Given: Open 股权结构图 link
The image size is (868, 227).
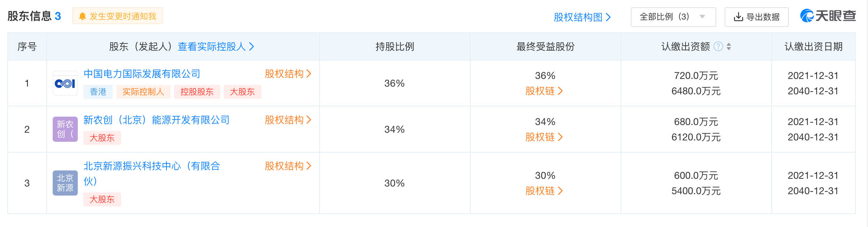Looking at the screenshot, I should pyautogui.click(x=582, y=17).
